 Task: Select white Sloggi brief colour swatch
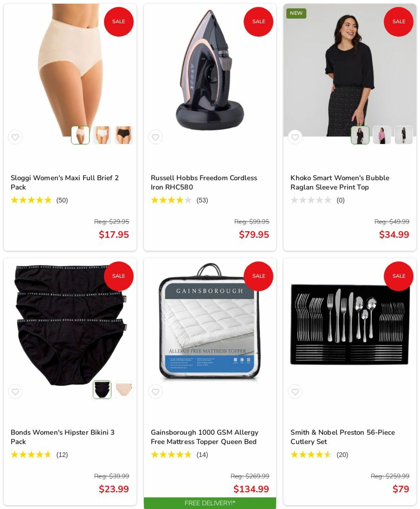pyautogui.click(x=102, y=135)
